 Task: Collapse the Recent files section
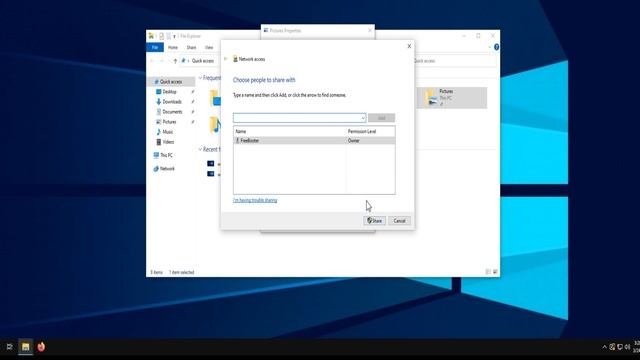pos(200,149)
